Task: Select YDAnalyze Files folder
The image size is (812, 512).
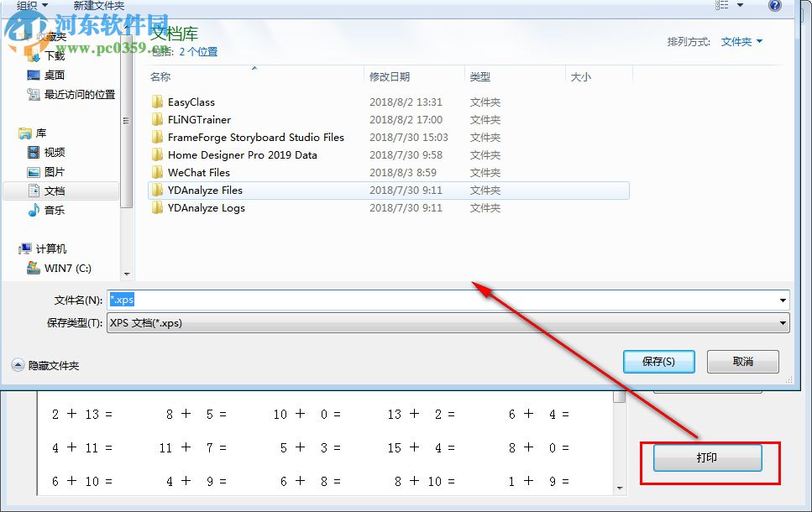Action: pyautogui.click(x=205, y=190)
